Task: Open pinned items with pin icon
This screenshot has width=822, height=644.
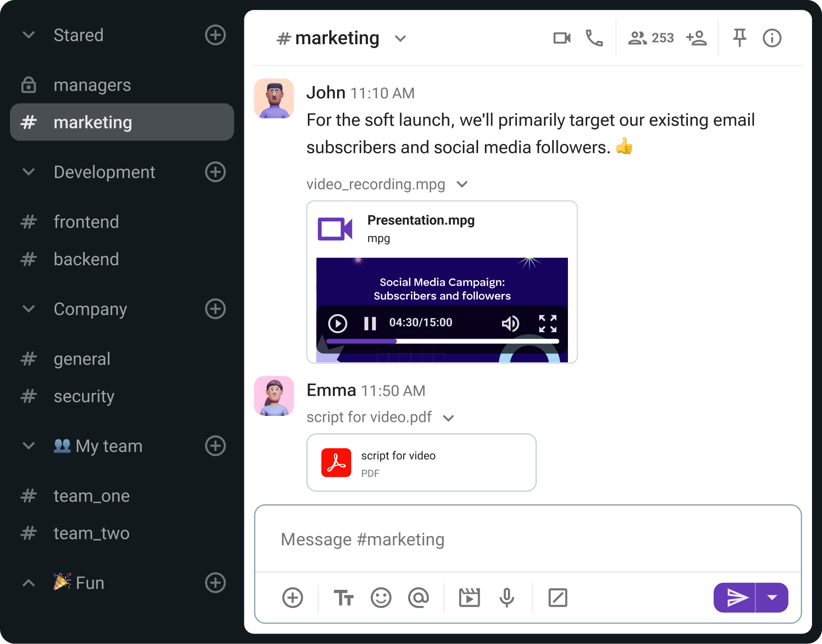Action: point(739,38)
